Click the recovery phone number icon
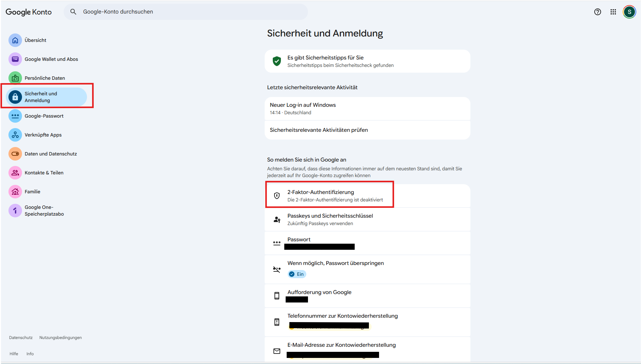This screenshot has height=364, width=641. [x=277, y=322]
